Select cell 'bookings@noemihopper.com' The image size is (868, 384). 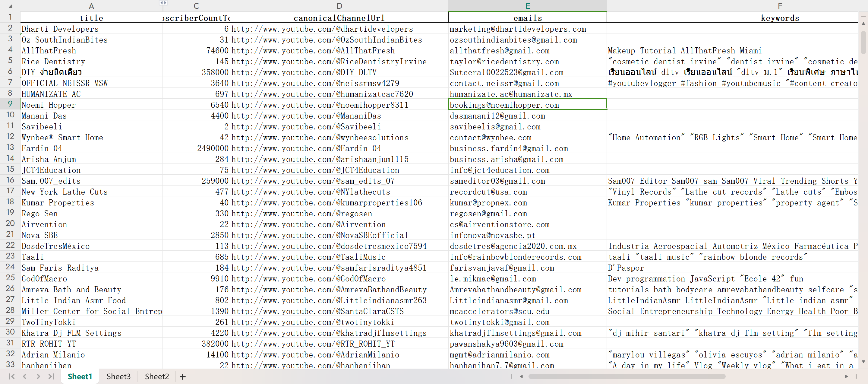(x=528, y=104)
